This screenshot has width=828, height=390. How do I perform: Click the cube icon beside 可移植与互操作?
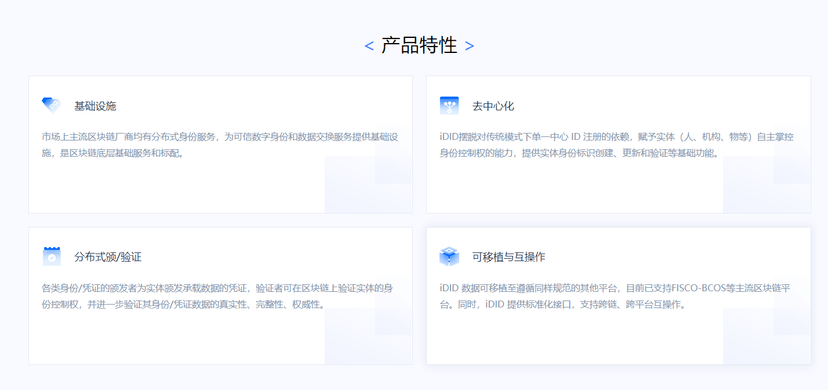point(449,257)
